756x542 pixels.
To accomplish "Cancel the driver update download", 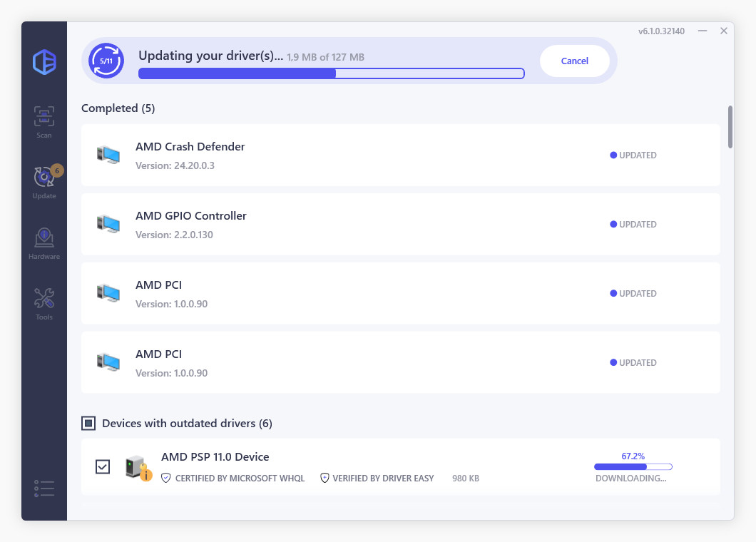I will [574, 61].
